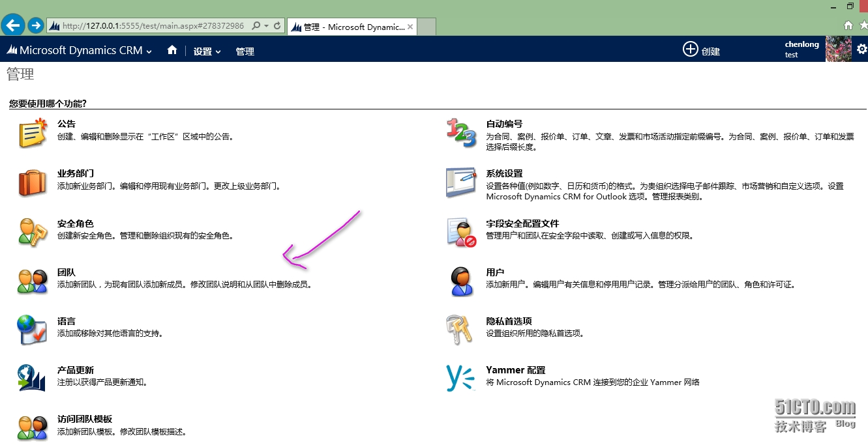
Task: Open the 公告 announcements notepad icon
Action: (x=33, y=133)
